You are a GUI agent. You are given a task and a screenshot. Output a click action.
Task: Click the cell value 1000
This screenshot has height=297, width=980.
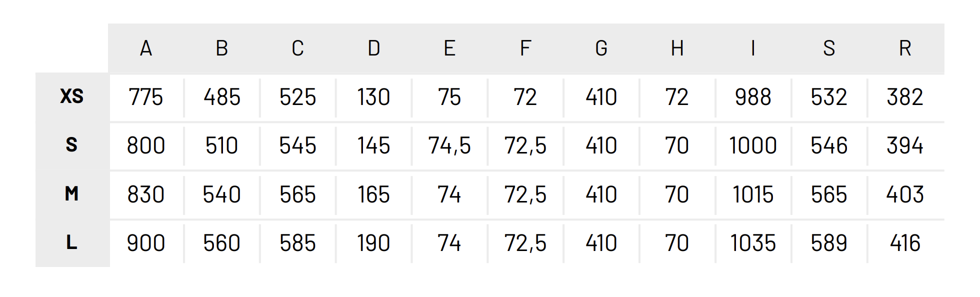(x=753, y=145)
